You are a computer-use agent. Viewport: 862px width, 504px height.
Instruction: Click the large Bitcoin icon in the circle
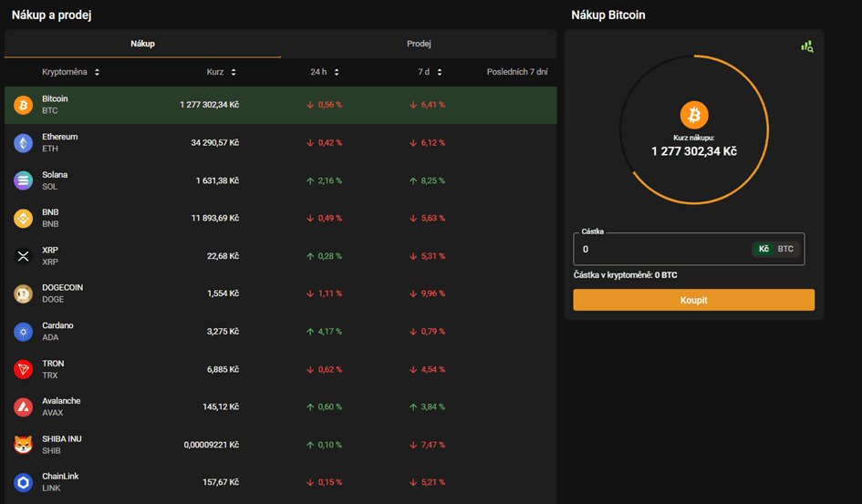694,115
